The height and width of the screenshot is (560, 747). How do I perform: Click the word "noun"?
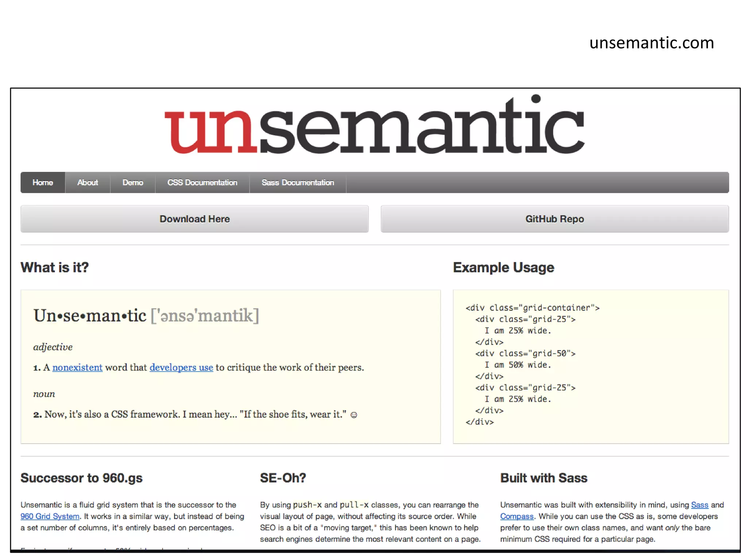point(44,394)
